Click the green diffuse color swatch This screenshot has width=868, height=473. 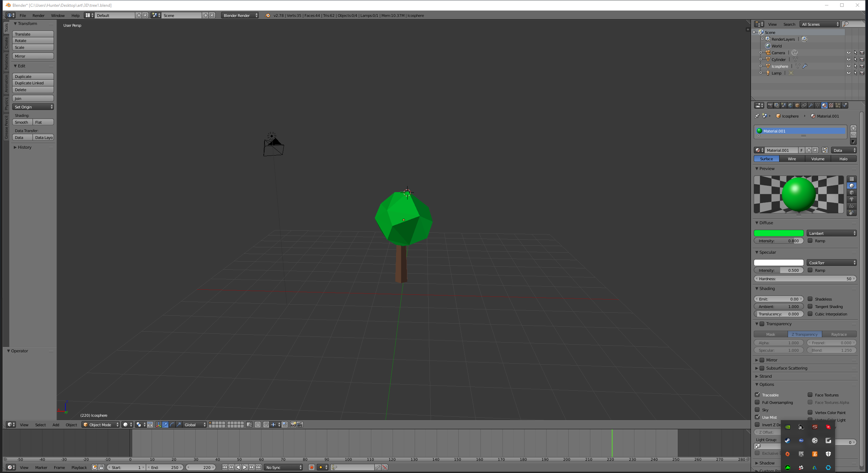(x=778, y=233)
